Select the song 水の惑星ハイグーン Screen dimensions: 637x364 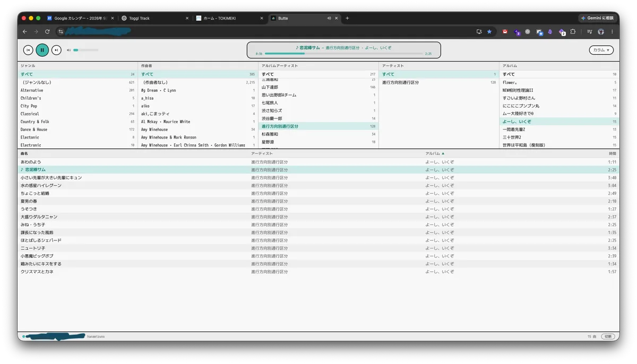tap(318, 186)
